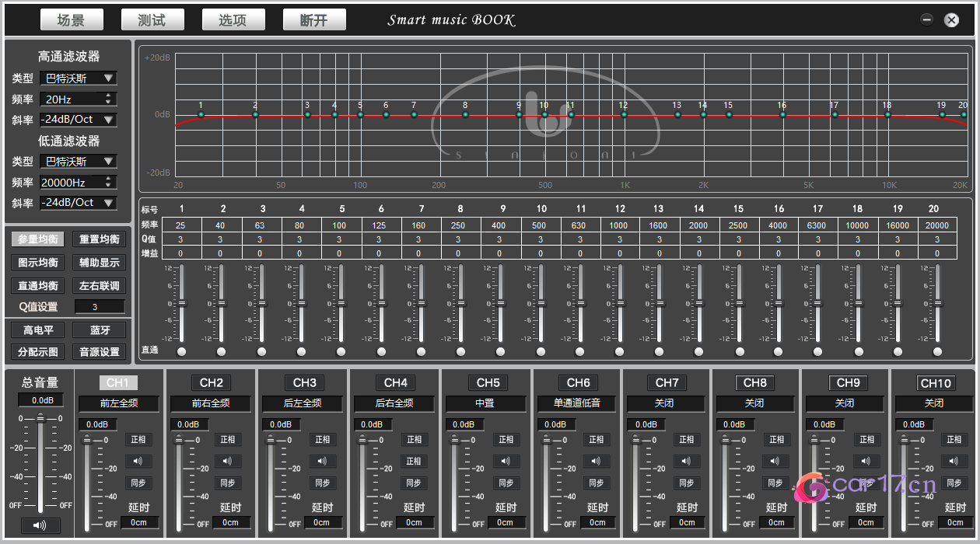This screenshot has height=544, width=980.
Task: Enable 直通 bypass for band 15
Action: pyautogui.click(x=738, y=351)
